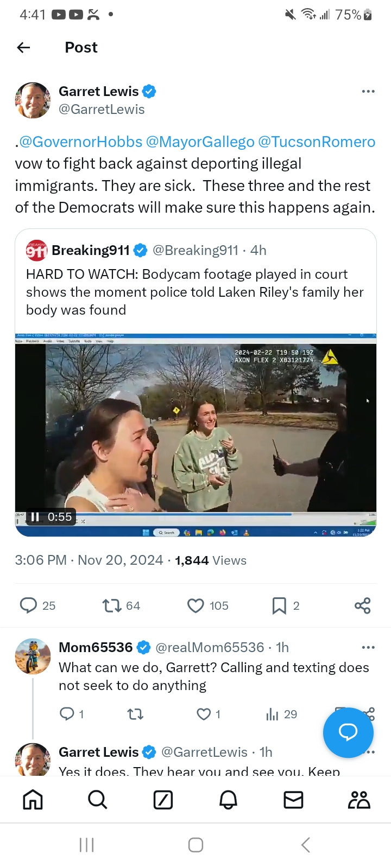Share the main post

(362, 605)
